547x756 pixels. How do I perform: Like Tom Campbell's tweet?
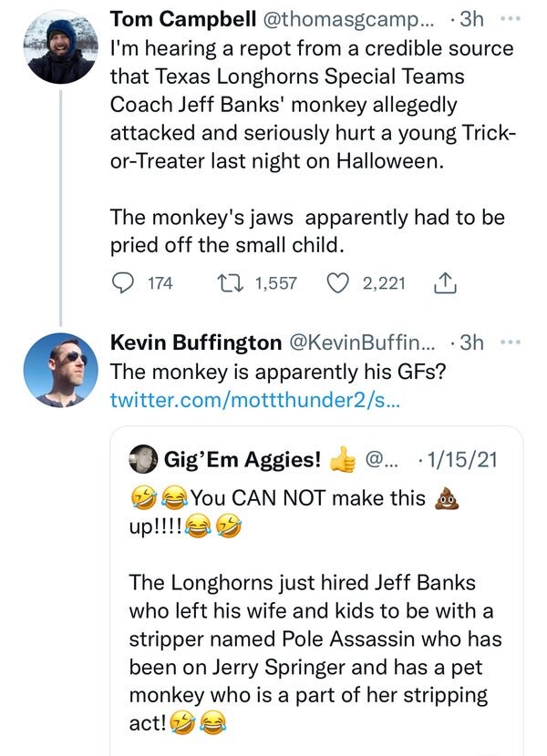pyautogui.click(x=338, y=283)
